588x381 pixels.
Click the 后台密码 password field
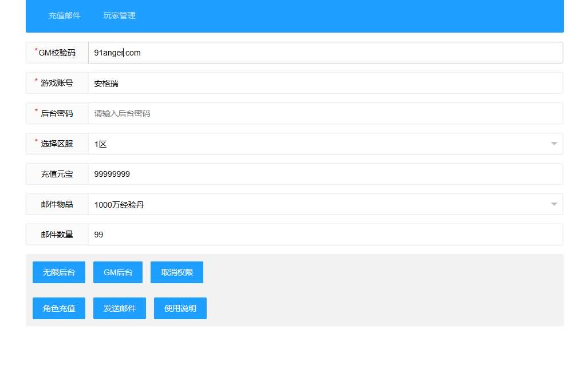(325, 113)
